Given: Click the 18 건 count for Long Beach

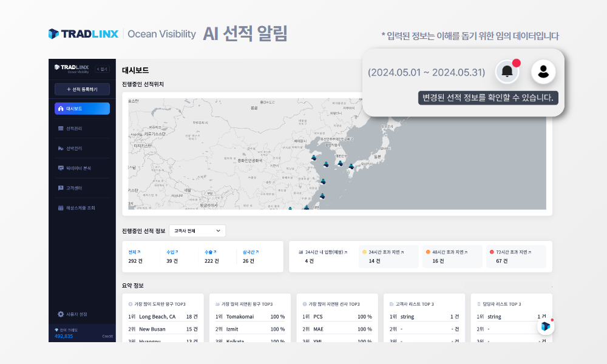Looking at the screenshot, I should coord(192,317).
